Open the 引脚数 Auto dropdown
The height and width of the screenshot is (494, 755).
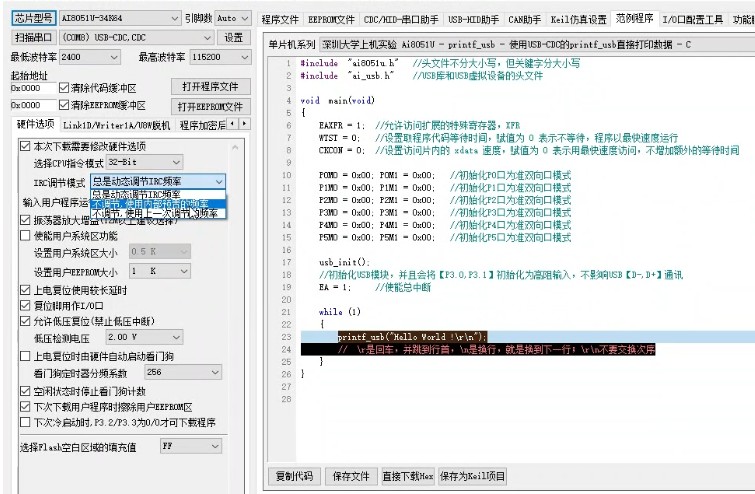click(x=233, y=18)
